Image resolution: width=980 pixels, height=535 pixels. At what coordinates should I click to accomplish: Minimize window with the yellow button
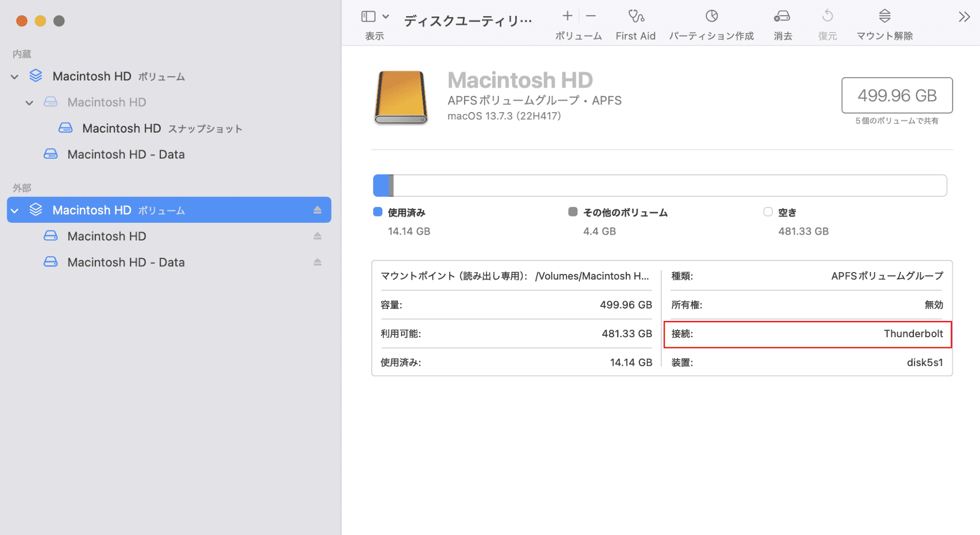click(x=40, y=21)
